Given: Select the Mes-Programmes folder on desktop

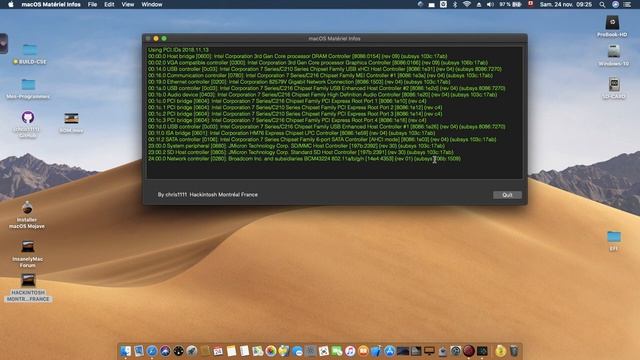Looking at the screenshot, I should pyautogui.click(x=28, y=89).
